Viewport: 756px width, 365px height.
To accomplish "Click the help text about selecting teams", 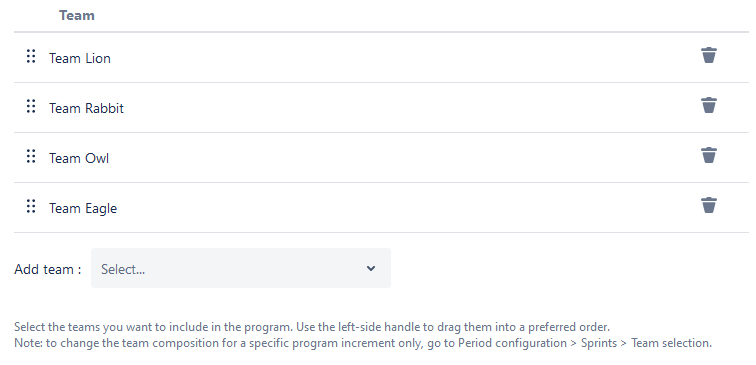I will pyautogui.click(x=312, y=327).
